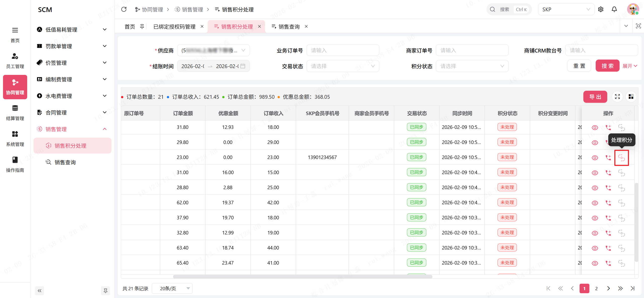Viewport: 644px width, 298px height.
Task: Click eye view icon for 62.00 order
Action: 595,203
